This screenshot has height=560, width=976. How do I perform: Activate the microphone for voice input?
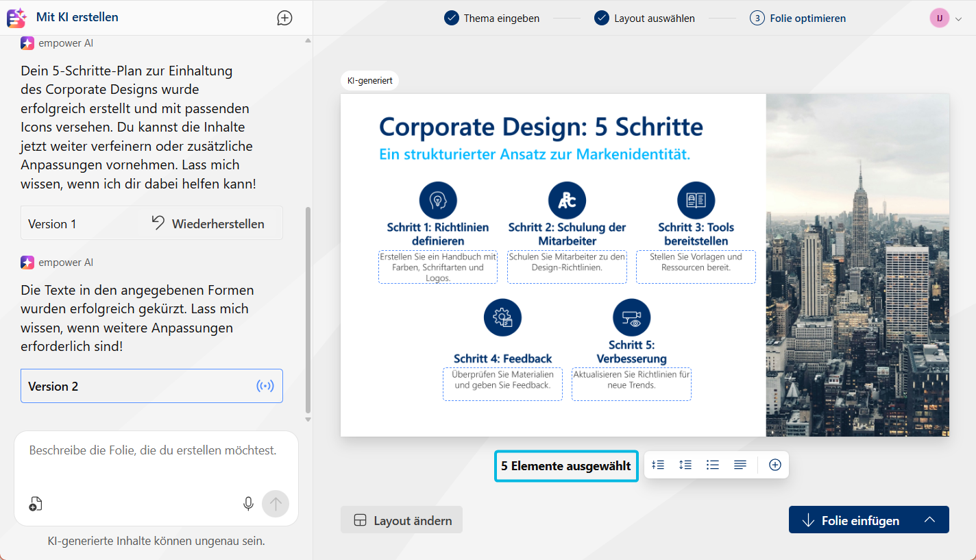pyautogui.click(x=248, y=504)
